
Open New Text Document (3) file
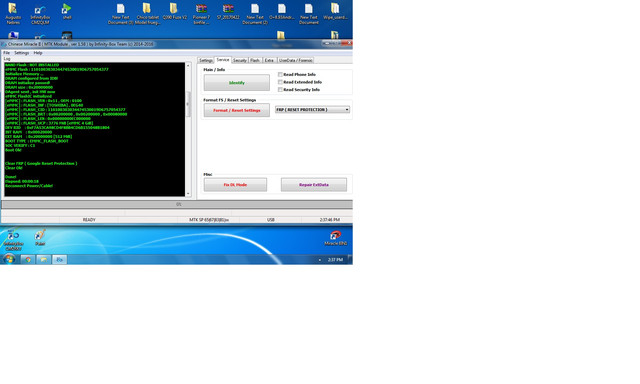coord(120,14)
